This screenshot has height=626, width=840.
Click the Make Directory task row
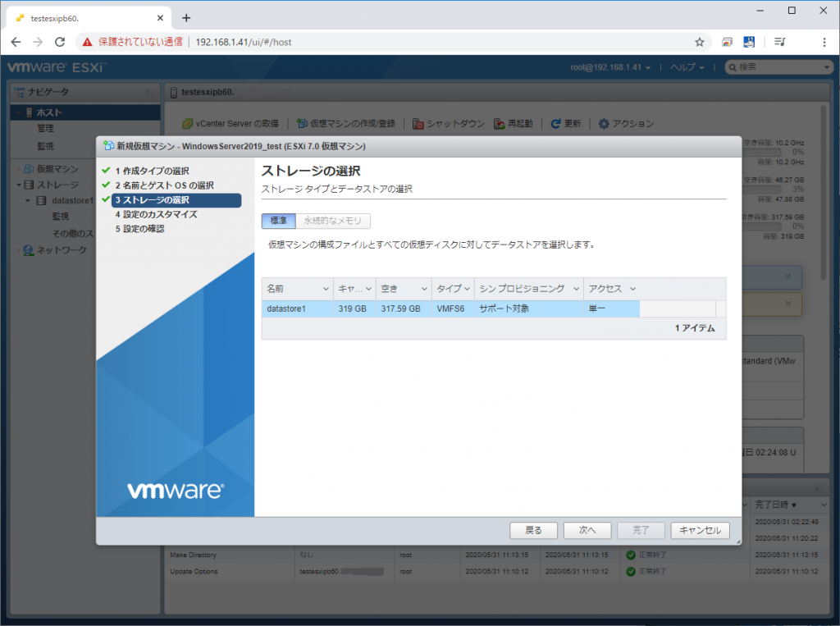496,555
